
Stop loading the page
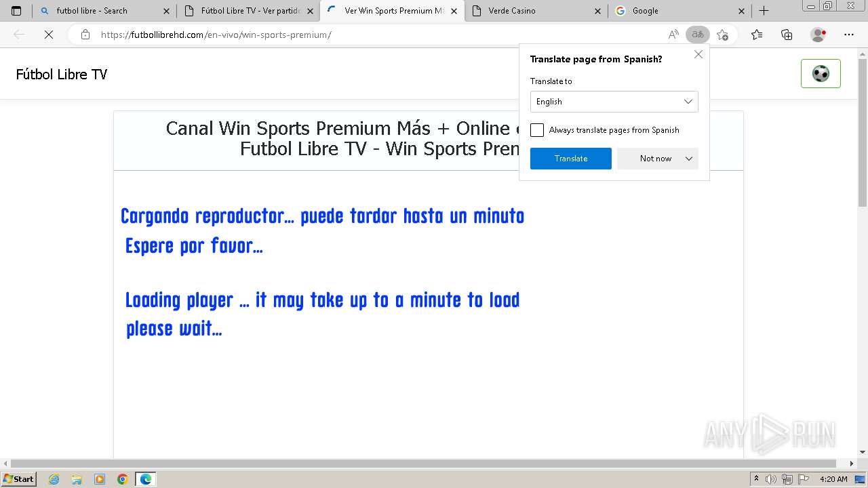(49, 35)
